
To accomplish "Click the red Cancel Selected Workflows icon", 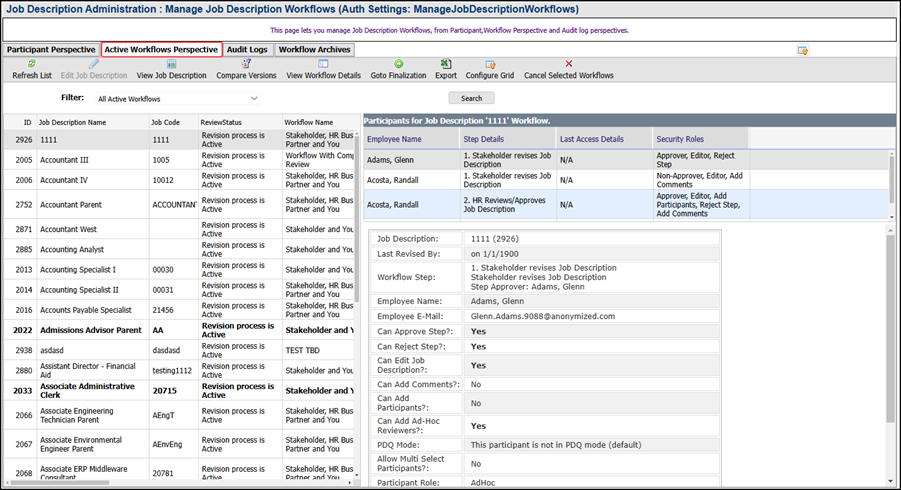I will click(x=568, y=64).
